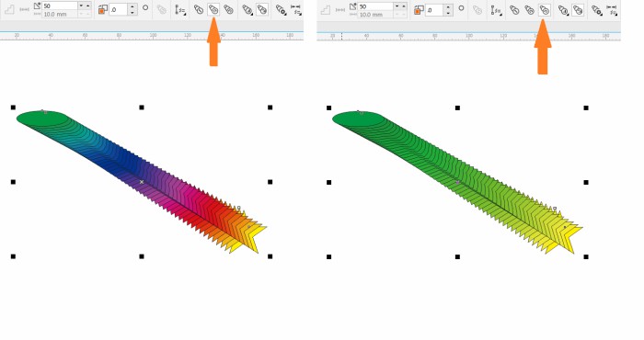Select Direct blend above the green blend

[x=514, y=9]
